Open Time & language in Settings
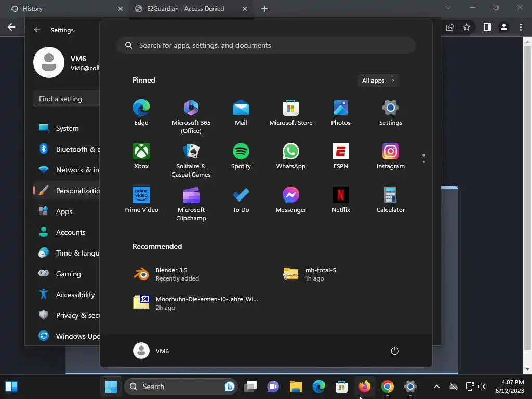Viewport: 532px width, 399px height. click(x=67, y=253)
